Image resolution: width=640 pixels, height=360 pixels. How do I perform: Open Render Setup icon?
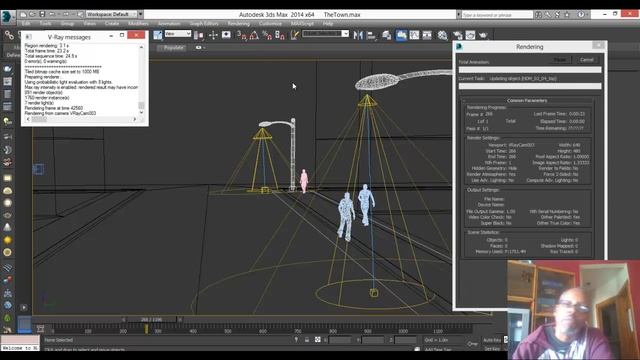[x=458, y=36]
